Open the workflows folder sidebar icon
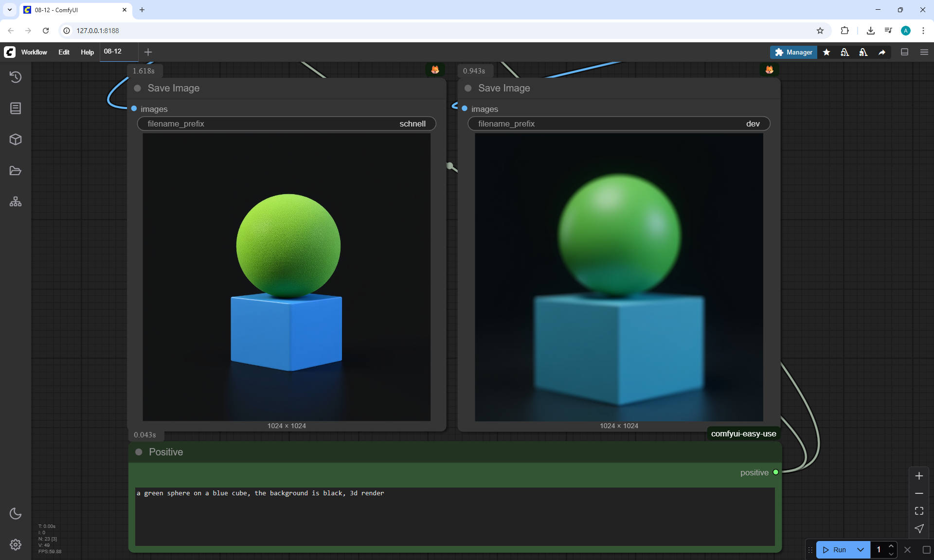This screenshot has width=934, height=560. click(16, 171)
